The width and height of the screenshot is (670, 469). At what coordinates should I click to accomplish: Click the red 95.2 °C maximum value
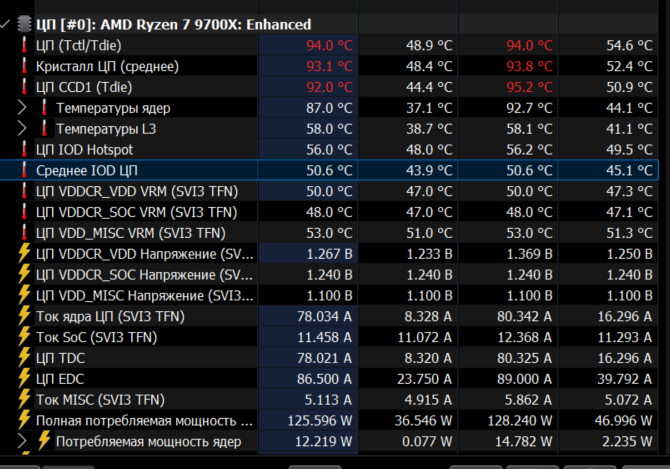[x=529, y=87]
